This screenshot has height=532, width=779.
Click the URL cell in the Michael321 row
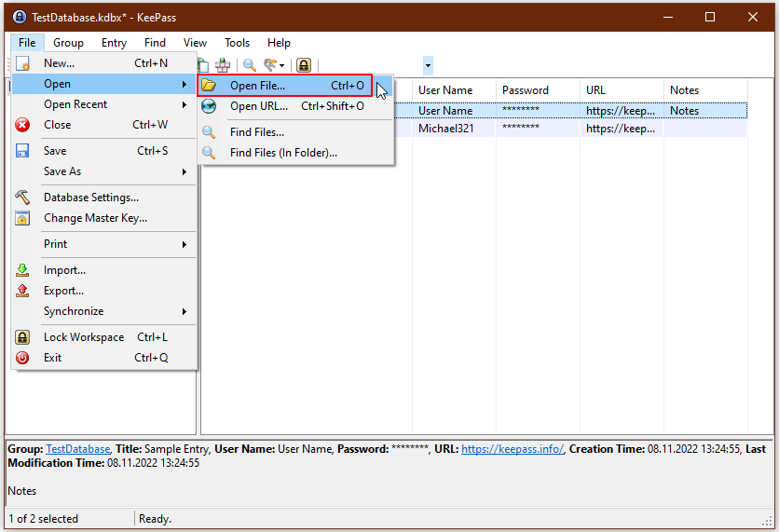coord(622,129)
